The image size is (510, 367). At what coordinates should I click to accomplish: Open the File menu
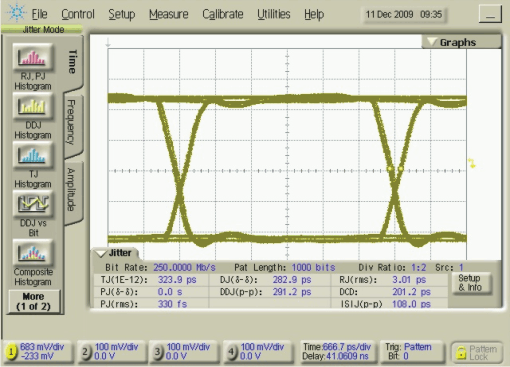coord(39,14)
